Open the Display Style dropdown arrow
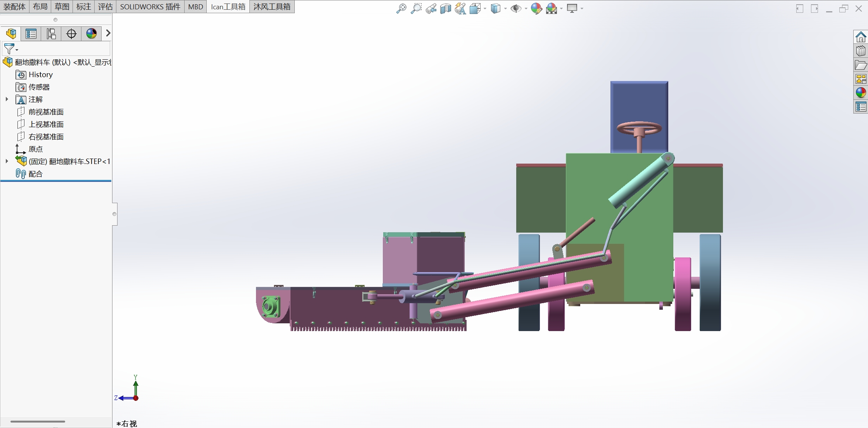Screen dimensions: 868x428 (x=505, y=9)
